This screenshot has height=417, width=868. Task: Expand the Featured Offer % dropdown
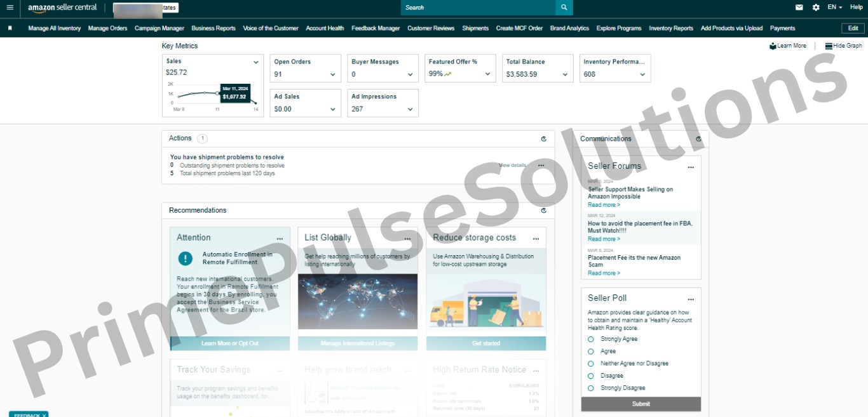click(487, 74)
